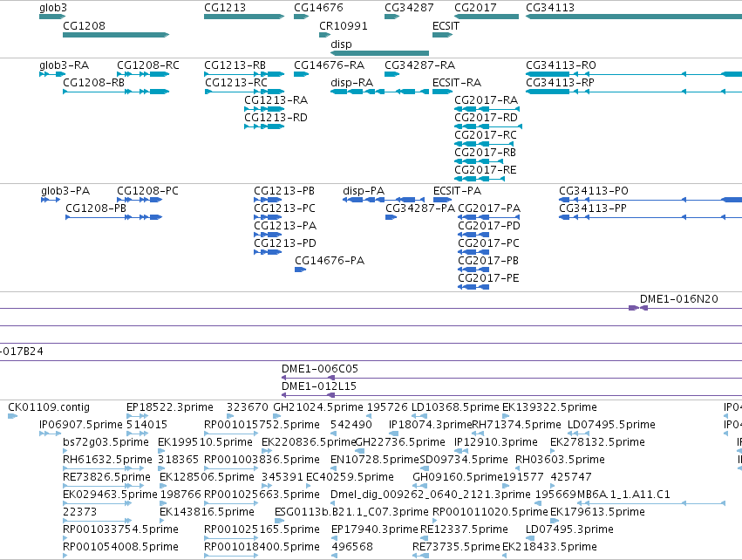The height and width of the screenshot is (560, 742).
Task: Click the RP001015752.5prime EST label
Action: [x=262, y=425]
